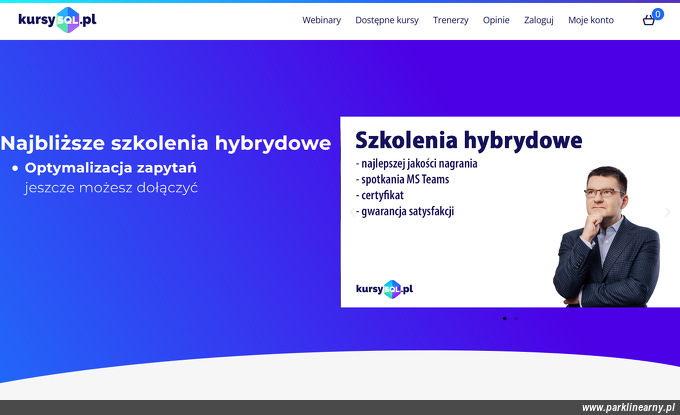680x415 pixels.
Task: Open Moje konto menu item
Action: pyautogui.click(x=591, y=20)
